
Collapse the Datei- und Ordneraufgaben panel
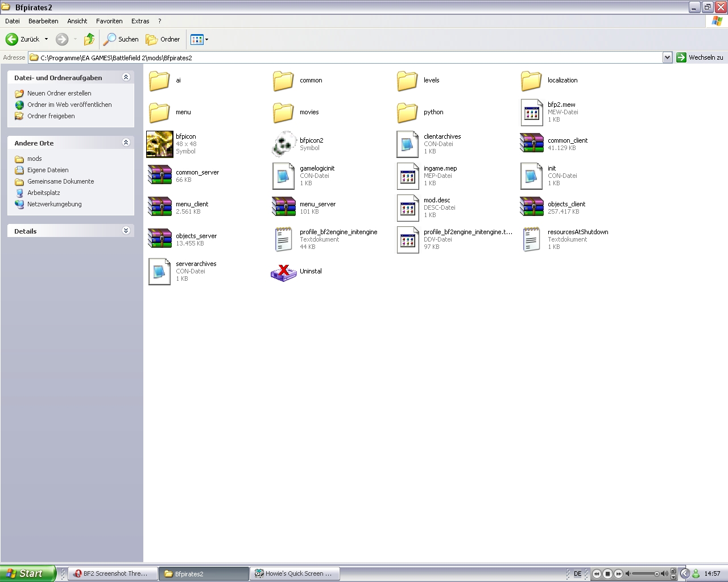(x=126, y=77)
